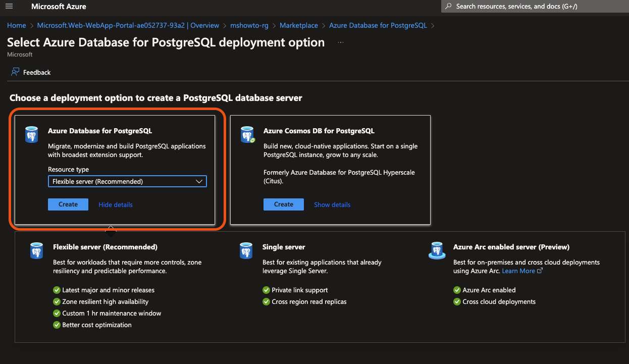Click the search resources input field
The width and height of the screenshot is (629, 364).
click(535, 7)
